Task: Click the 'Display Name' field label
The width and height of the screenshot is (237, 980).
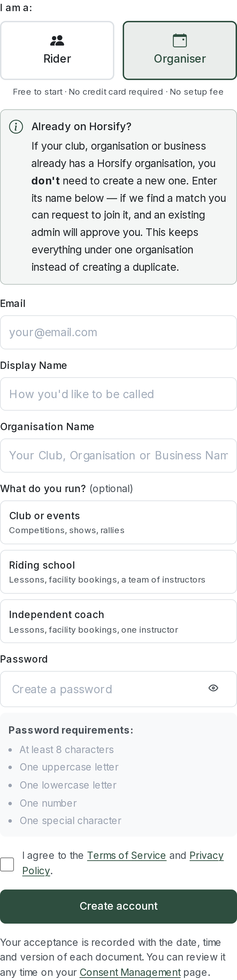Action: [33, 366]
